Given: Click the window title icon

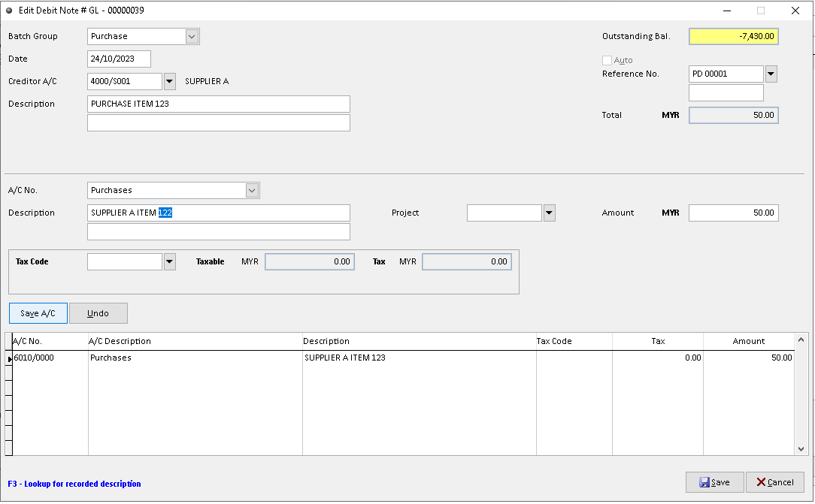Looking at the screenshot, I should point(9,11).
